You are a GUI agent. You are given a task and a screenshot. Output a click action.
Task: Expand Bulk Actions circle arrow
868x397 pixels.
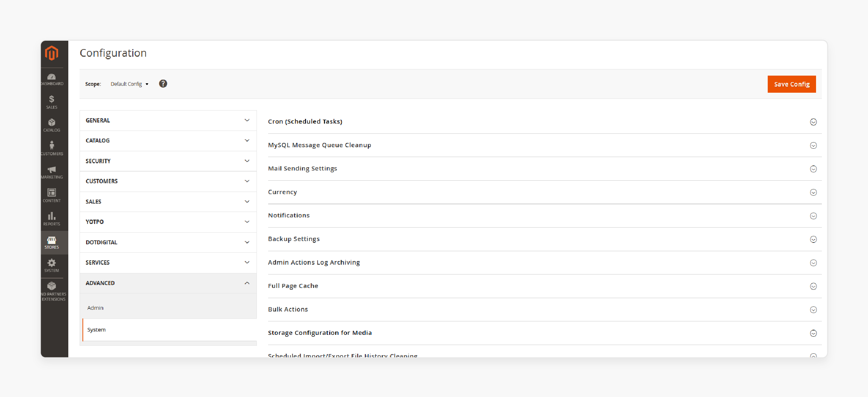coord(814,310)
